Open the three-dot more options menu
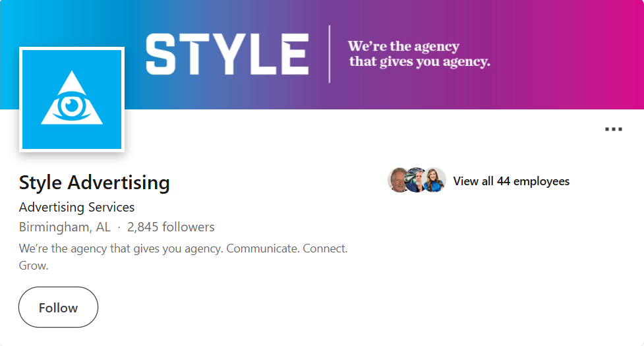 coord(613,129)
